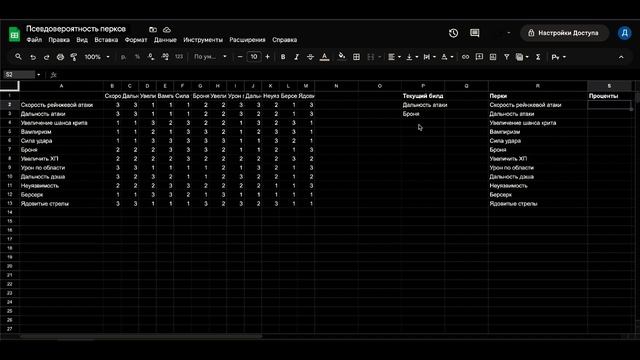Toggle strikethrough formatting
The image size is (640, 360).
(x=310, y=57)
